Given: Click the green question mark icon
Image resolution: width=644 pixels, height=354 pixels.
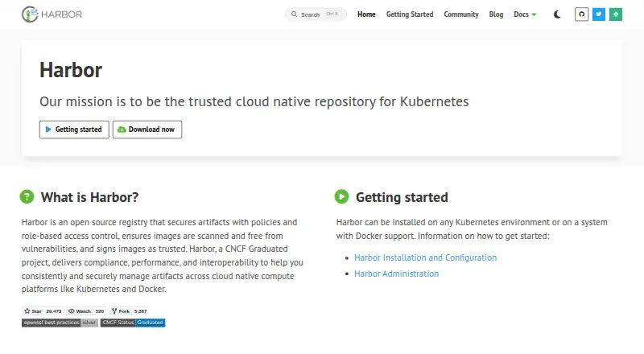Looking at the screenshot, I should coord(27,197).
